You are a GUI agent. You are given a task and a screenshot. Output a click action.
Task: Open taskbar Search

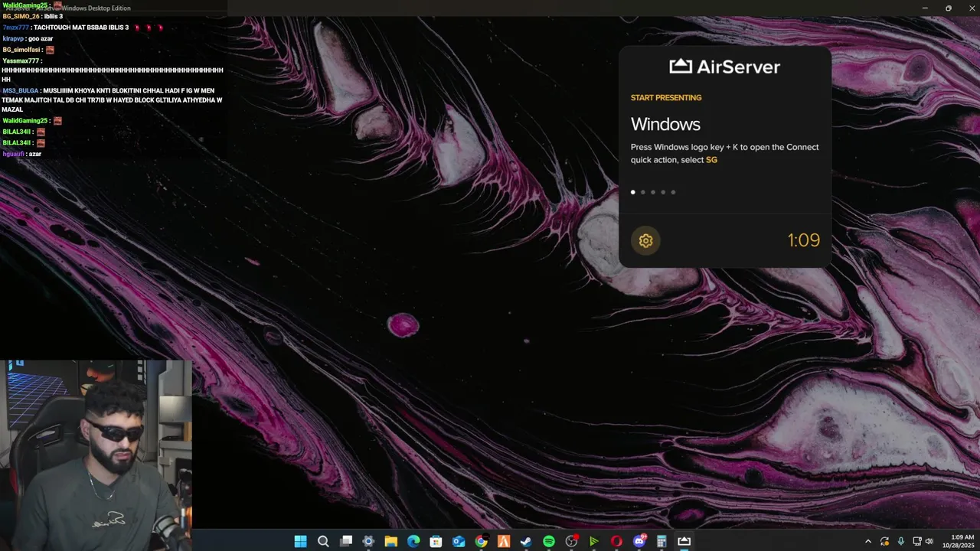323,541
